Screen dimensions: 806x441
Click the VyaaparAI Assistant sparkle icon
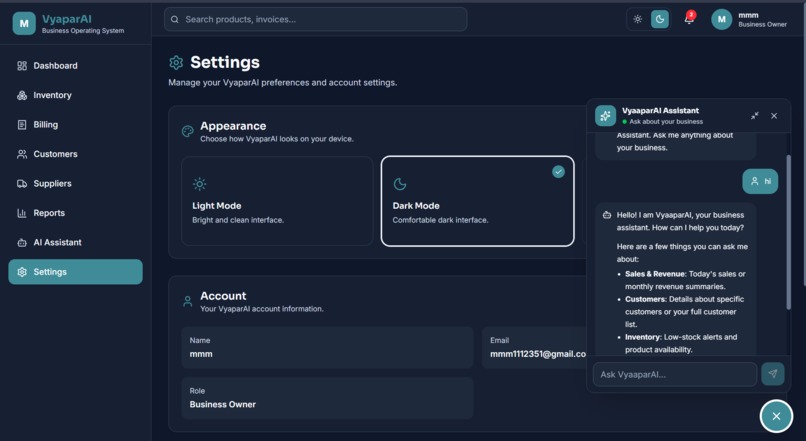click(606, 116)
